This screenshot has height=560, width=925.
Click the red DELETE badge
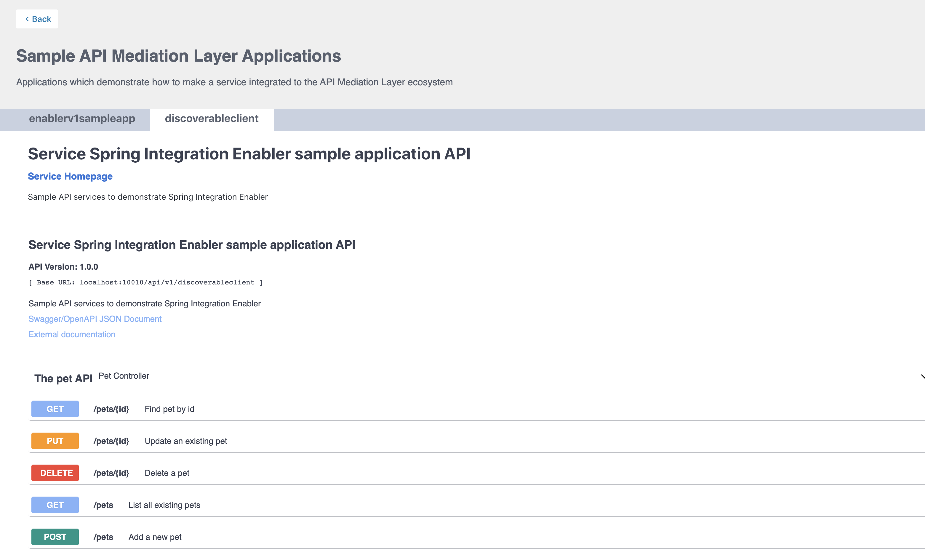pyautogui.click(x=55, y=473)
